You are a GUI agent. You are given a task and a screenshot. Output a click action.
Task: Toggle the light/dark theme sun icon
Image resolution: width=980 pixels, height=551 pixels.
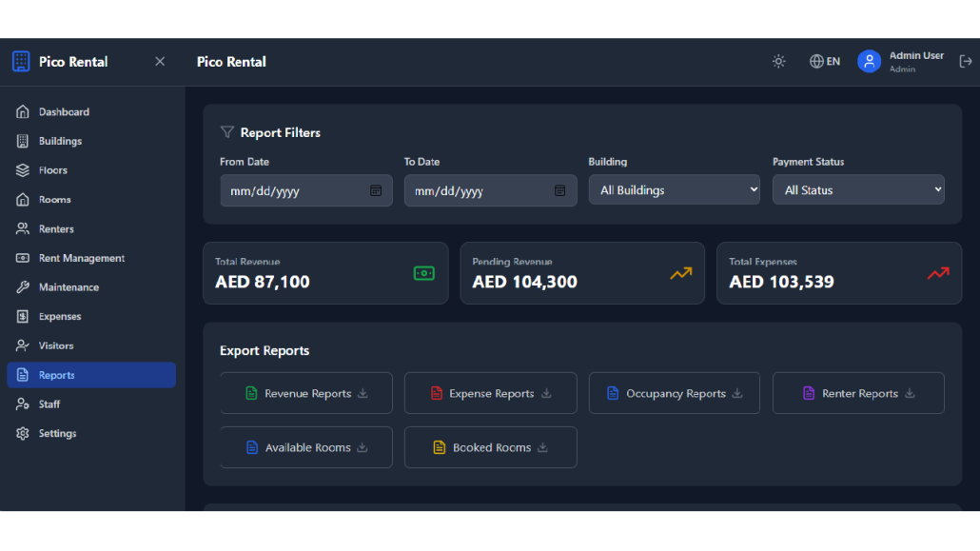[x=778, y=62]
